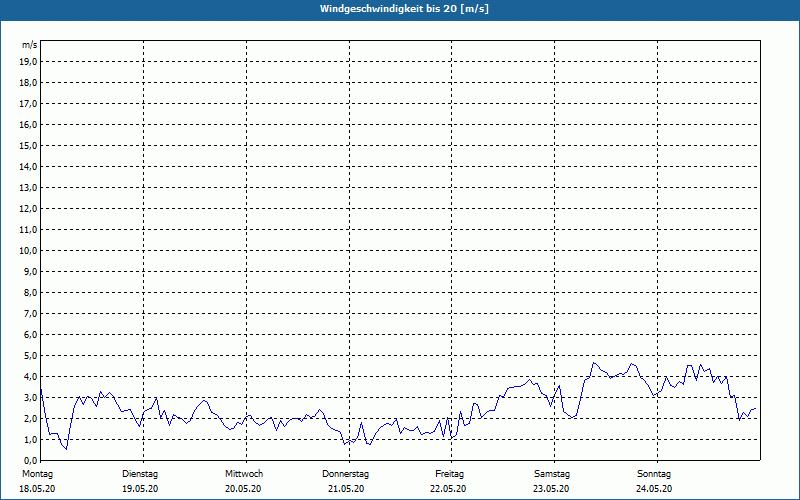Select the Donnerstag day label
This screenshot has width=800, height=500.
pyautogui.click(x=346, y=473)
